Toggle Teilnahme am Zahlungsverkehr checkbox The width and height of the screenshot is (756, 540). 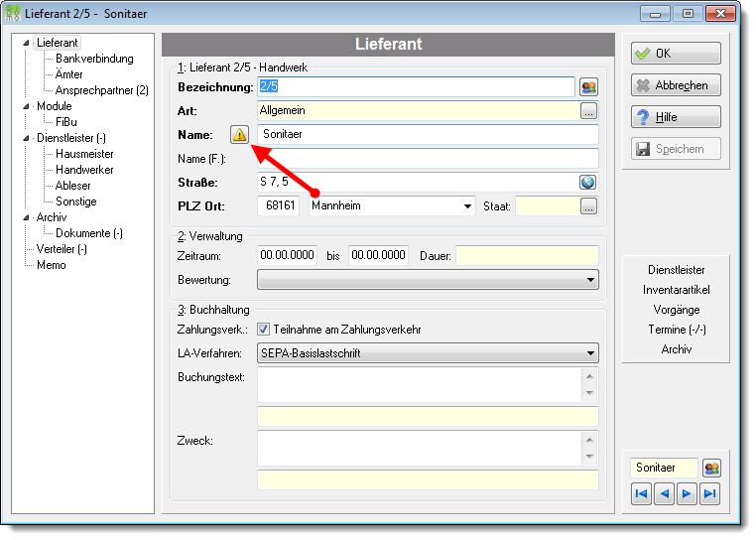click(263, 330)
